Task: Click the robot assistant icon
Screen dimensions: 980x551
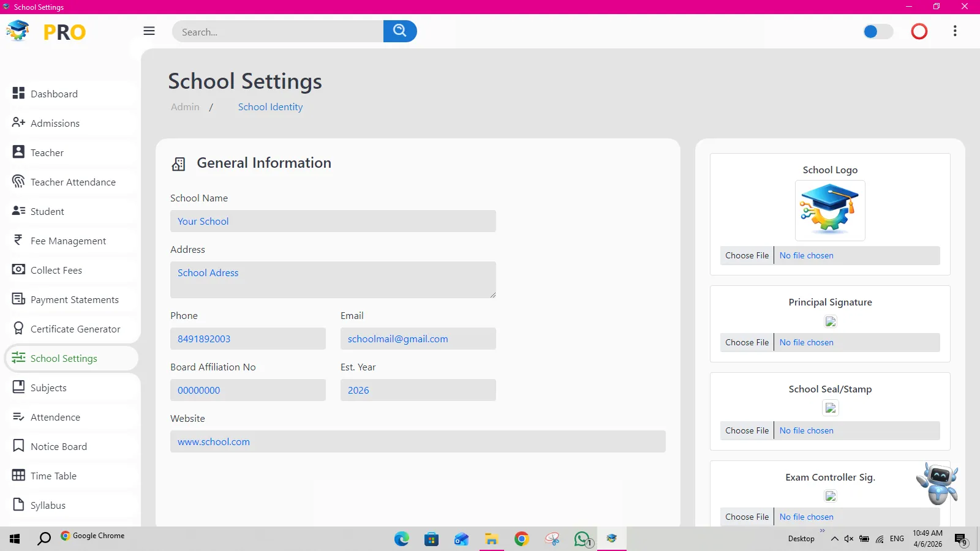Action: 938,483
